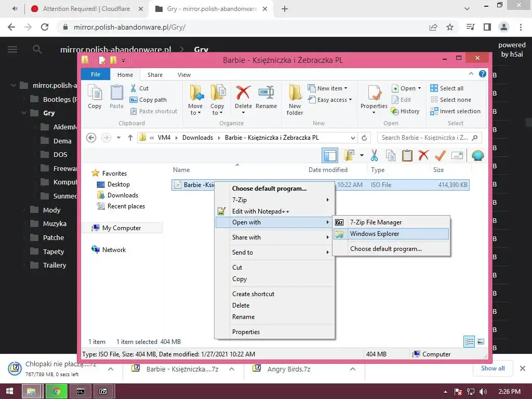The height and width of the screenshot is (399, 532).
Task: Click the red X delete icon in secondary toolbar
Action: (423, 155)
